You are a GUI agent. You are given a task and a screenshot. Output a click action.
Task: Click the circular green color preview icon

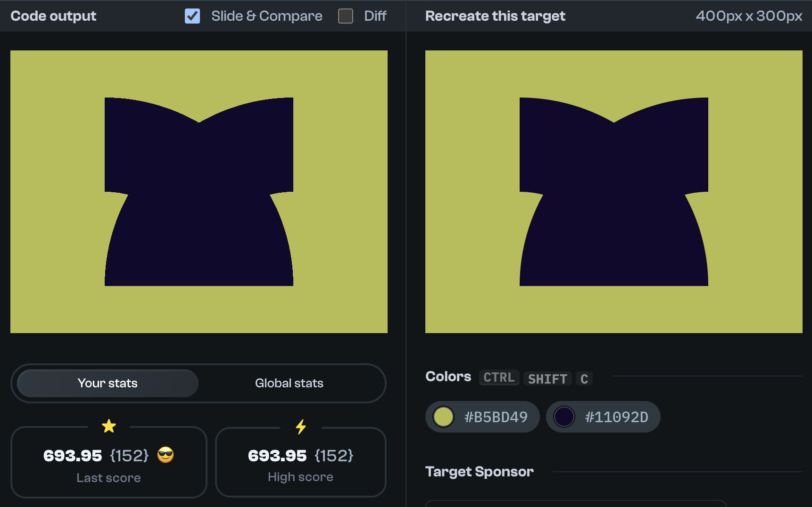point(443,417)
